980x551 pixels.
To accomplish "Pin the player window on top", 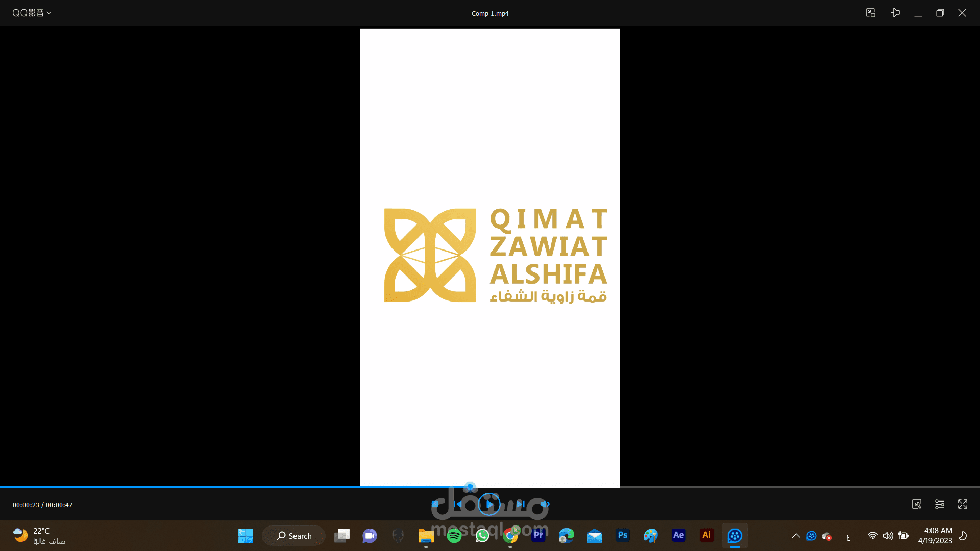I will click(895, 13).
